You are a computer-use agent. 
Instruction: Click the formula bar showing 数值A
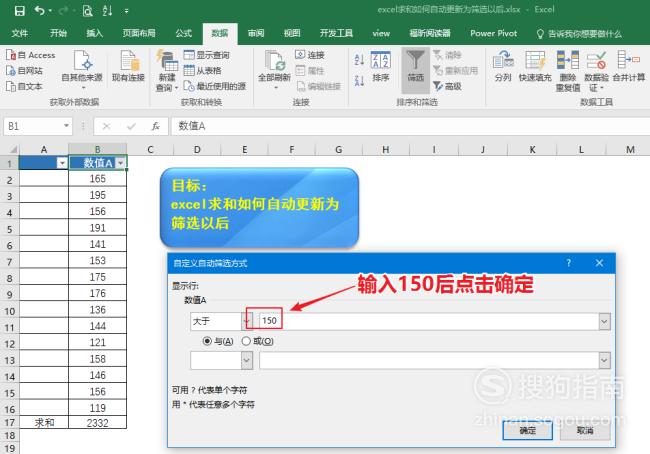coord(410,126)
